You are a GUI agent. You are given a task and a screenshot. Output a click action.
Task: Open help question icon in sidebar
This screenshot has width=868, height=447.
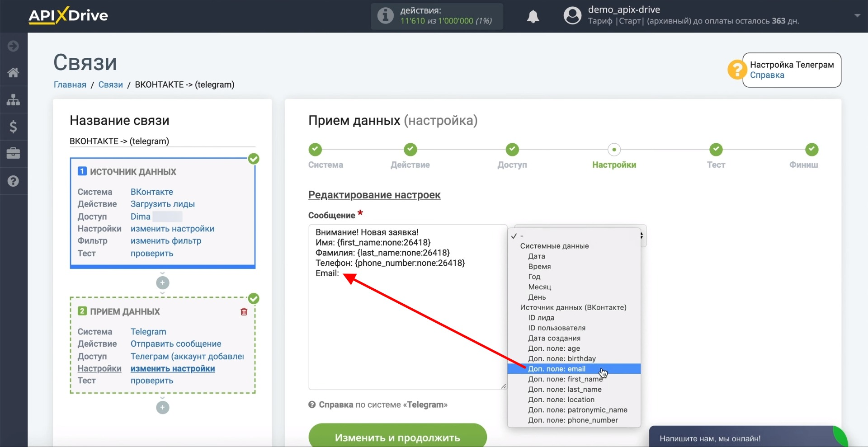pos(13,181)
